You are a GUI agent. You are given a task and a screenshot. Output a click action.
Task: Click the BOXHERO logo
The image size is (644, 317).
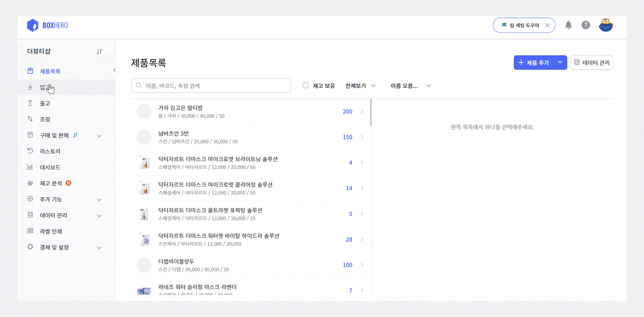[x=47, y=25]
